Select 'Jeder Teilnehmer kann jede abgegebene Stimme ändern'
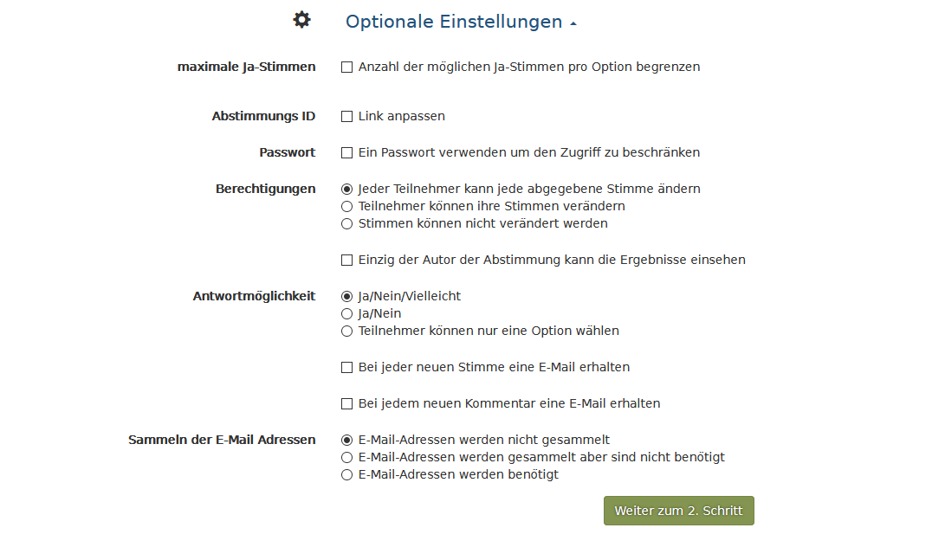 coord(347,189)
